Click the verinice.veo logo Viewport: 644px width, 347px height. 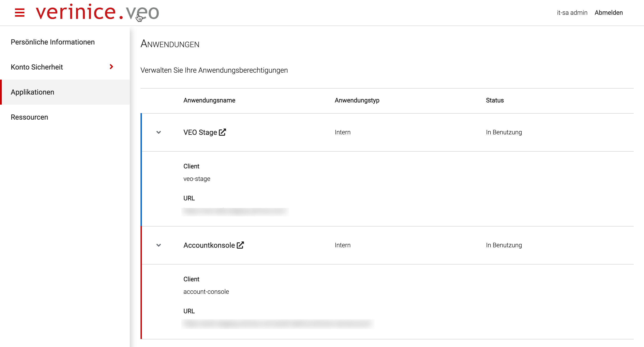pyautogui.click(x=98, y=12)
